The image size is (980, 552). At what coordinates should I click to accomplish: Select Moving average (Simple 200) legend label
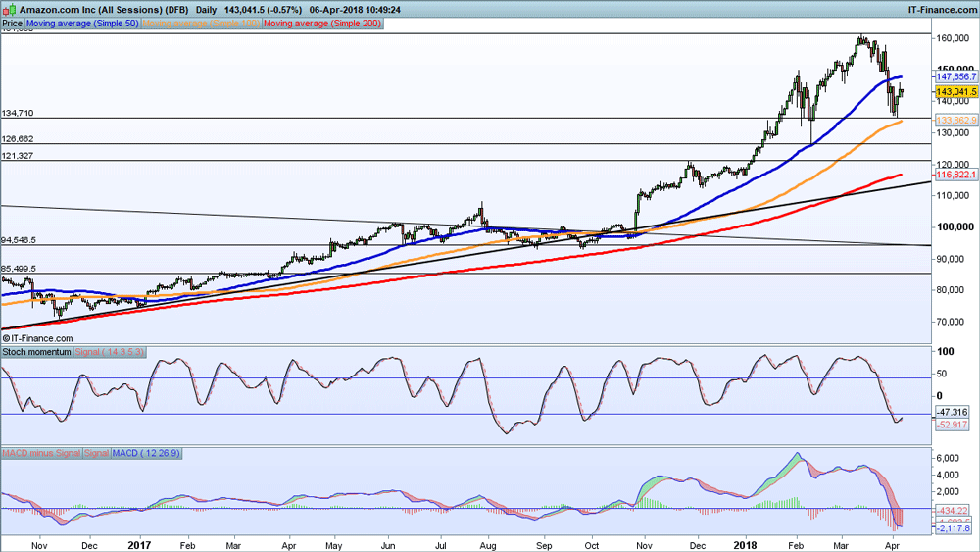coord(322,24)
